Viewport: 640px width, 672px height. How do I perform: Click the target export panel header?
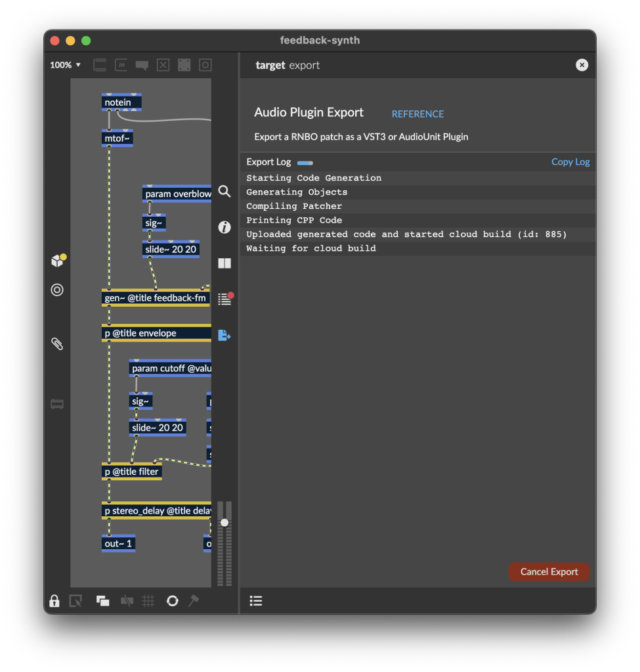pos(288,66)
